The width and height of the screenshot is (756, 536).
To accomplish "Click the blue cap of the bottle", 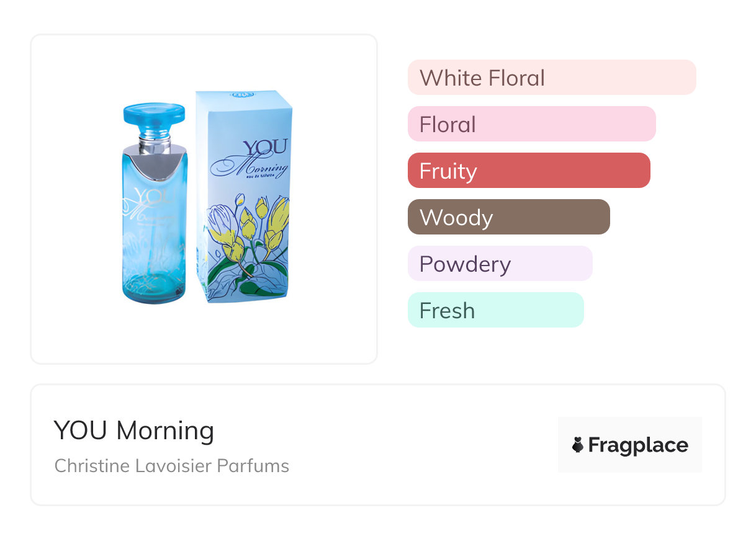I will 154,114.
